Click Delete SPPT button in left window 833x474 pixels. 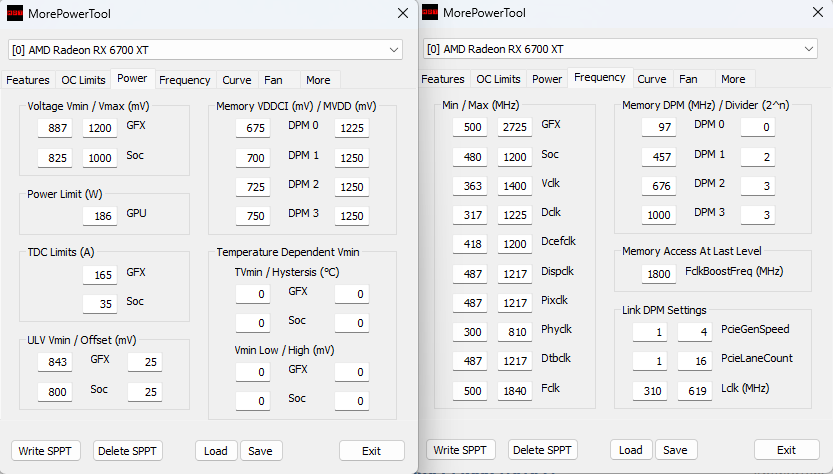tap(128, 451)
